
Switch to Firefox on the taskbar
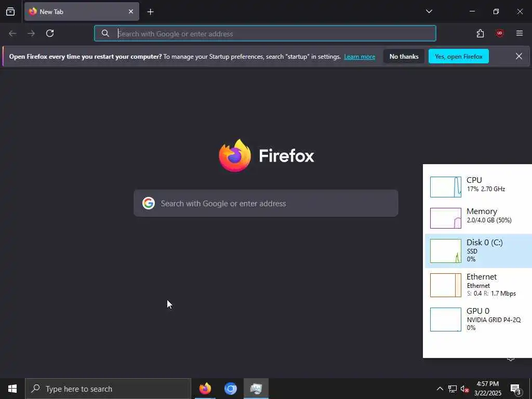point(205,389)
